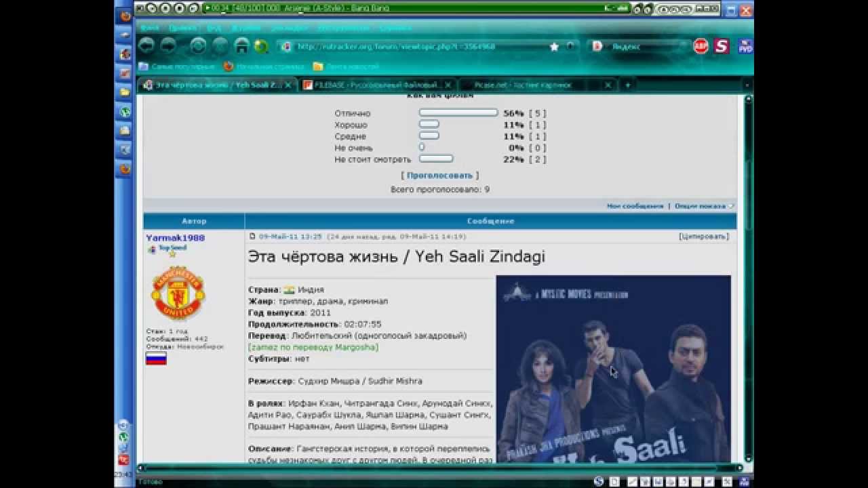Click the zamez по переводу Margosha text
868x488 pixels.
313,347
